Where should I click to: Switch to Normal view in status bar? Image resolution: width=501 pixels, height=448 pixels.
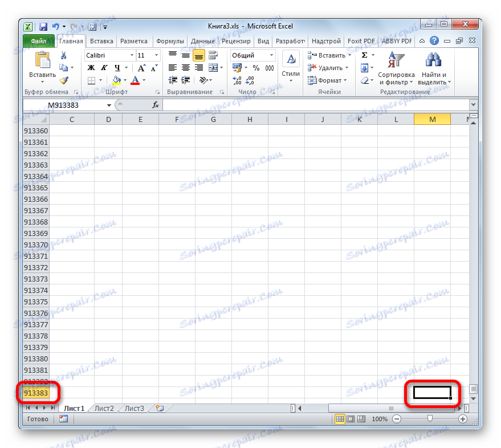click(x=340, y=419)
